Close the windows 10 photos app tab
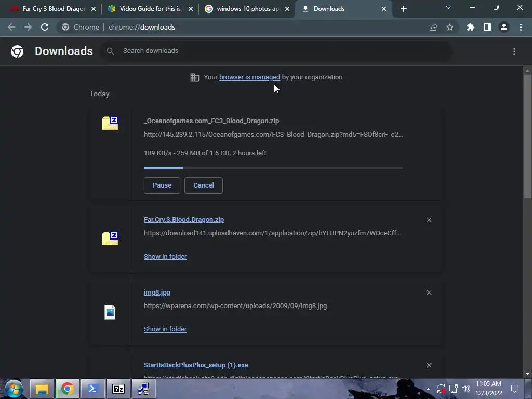 [x=287, y=9]
